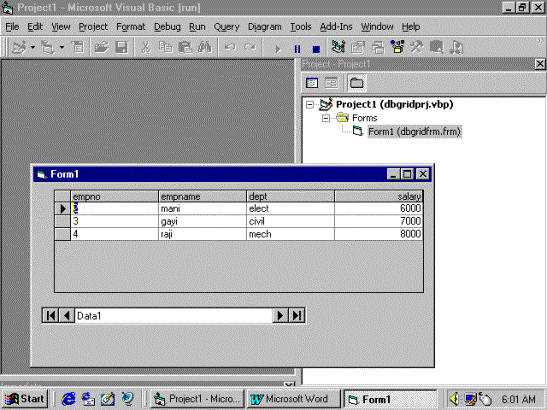Screen dimensions: 547x410
Task: Click the salary column header
Action: click(x=379, y=196)
